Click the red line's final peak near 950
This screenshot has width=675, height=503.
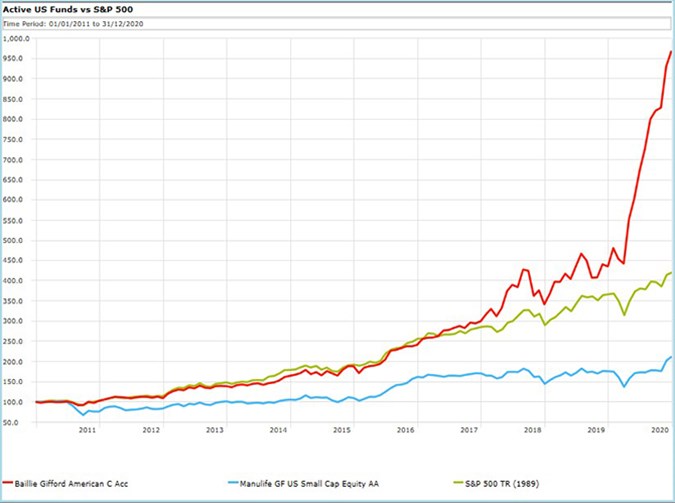(670, 51)
